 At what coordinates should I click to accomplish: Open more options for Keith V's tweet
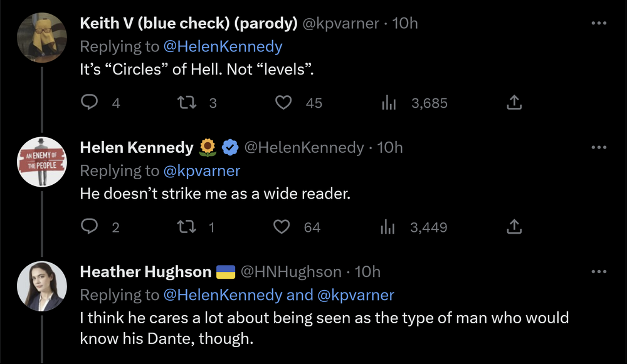[599, 24]
